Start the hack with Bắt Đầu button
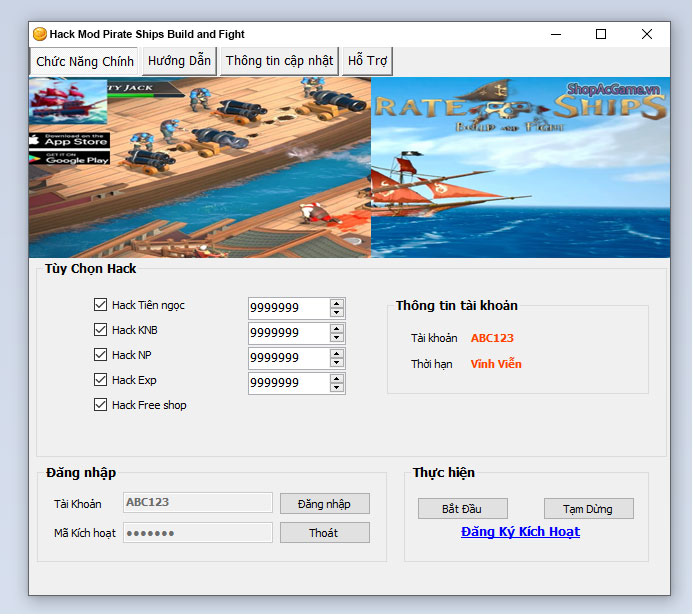 (x=462, y=509)
